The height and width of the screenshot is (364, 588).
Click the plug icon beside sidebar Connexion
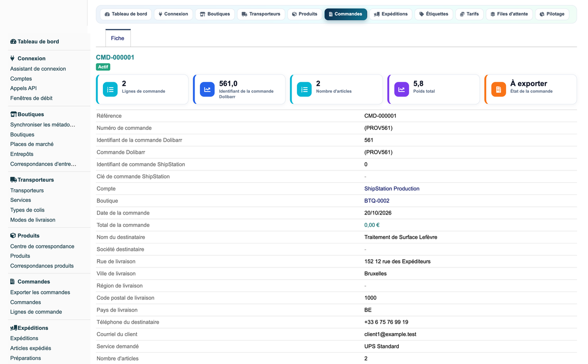[13, 58]
